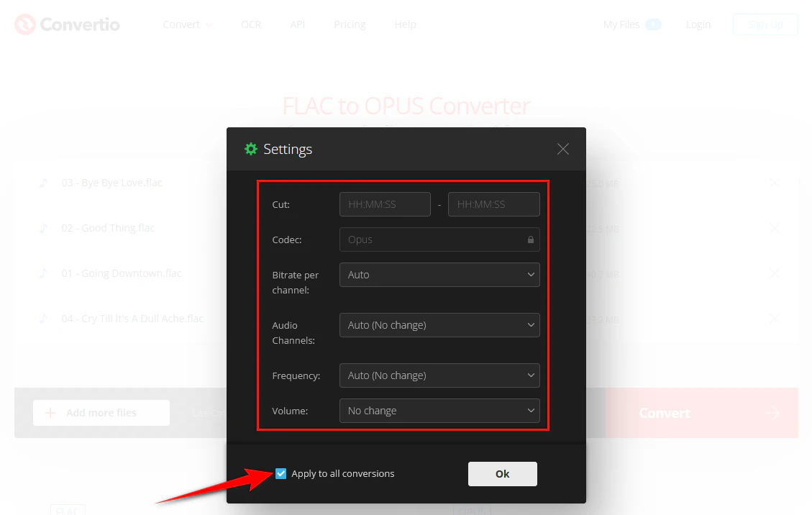Go to the Pricing page
The image size is (812, 515).
350,24
